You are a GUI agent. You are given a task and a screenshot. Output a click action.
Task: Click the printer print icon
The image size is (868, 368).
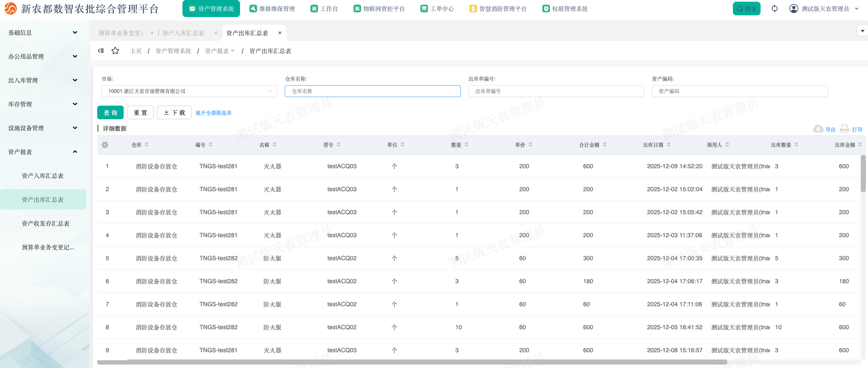click(x=845, y=129)
